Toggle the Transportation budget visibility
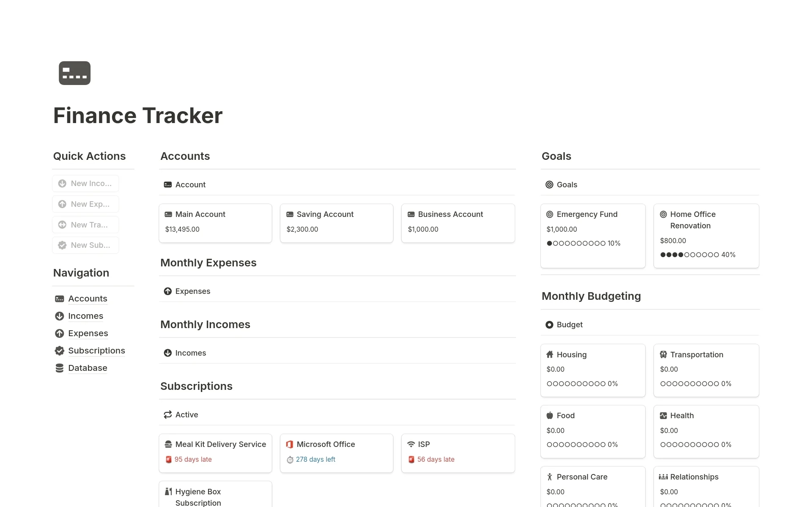The image size is (812, 507). 697,354
